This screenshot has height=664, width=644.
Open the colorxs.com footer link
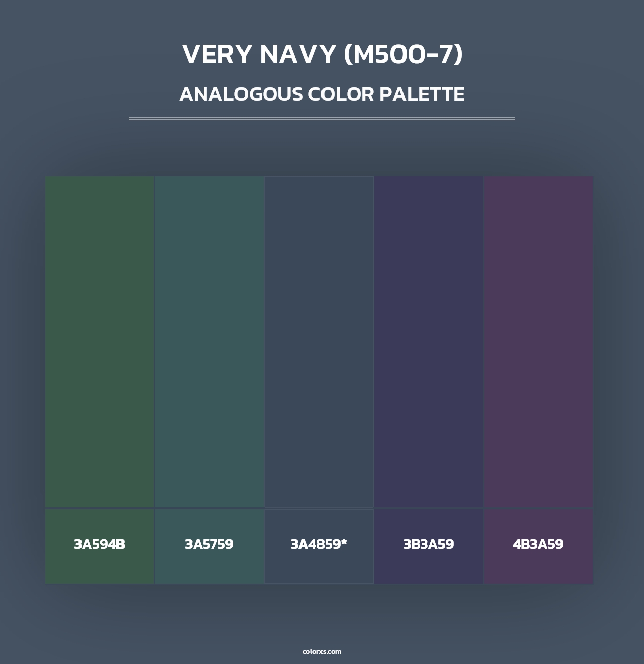click(x=322, y=651)
